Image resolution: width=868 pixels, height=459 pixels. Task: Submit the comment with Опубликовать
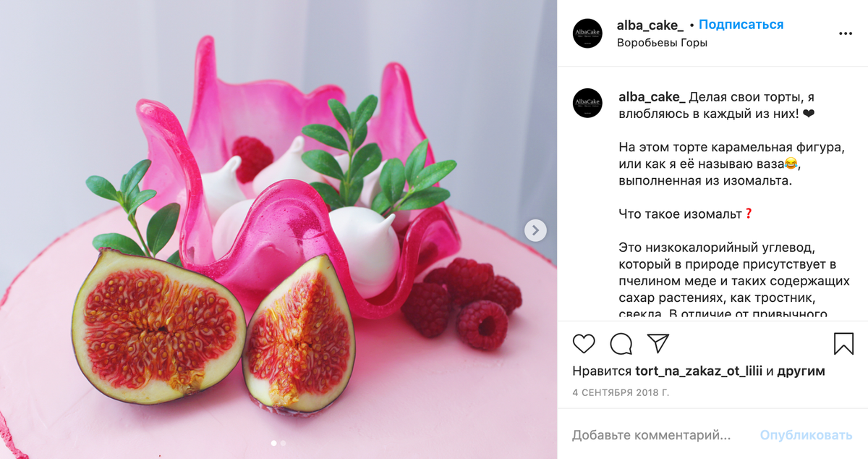tap(806, 435)
